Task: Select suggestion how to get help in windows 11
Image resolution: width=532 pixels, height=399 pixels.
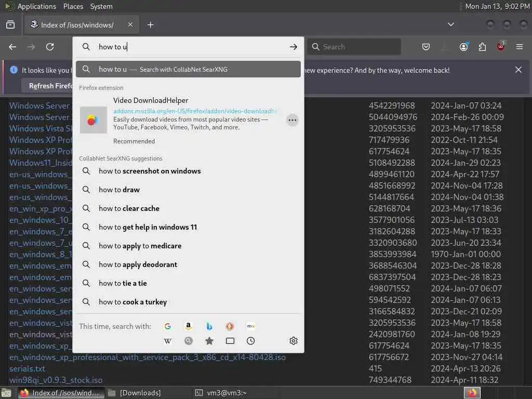Action: [188, 227]
